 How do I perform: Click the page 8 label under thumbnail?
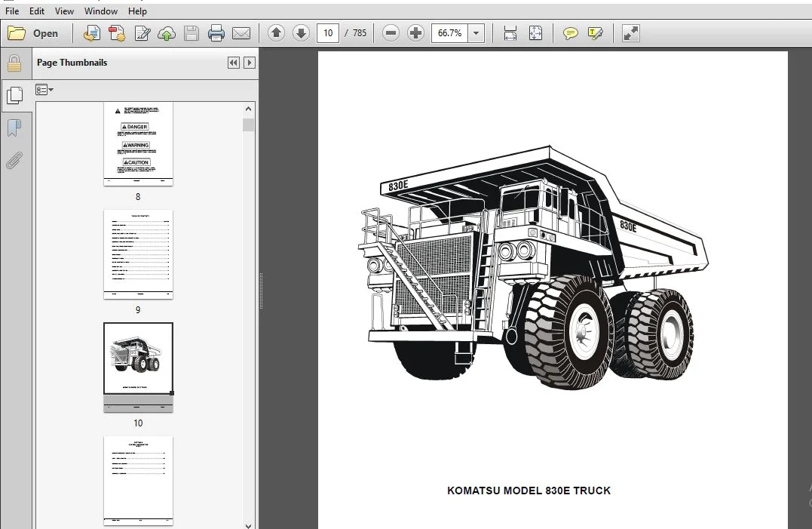(138, 197)
